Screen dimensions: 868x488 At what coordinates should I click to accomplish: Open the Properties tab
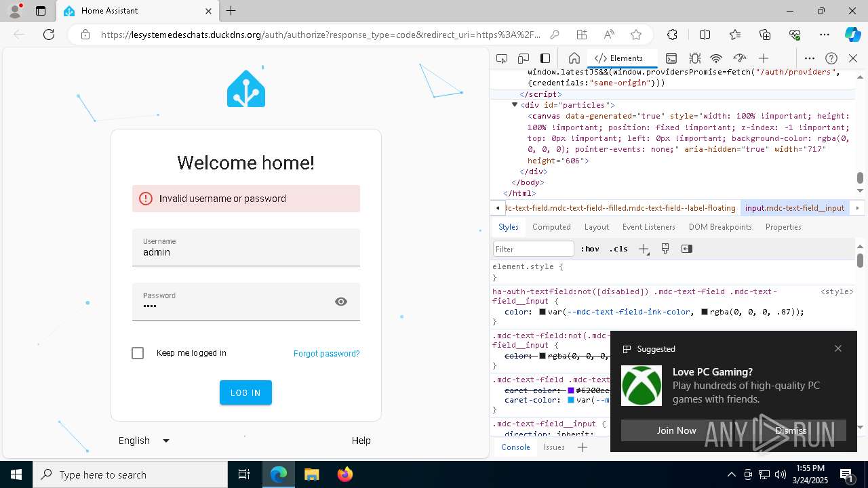(783, 227)
